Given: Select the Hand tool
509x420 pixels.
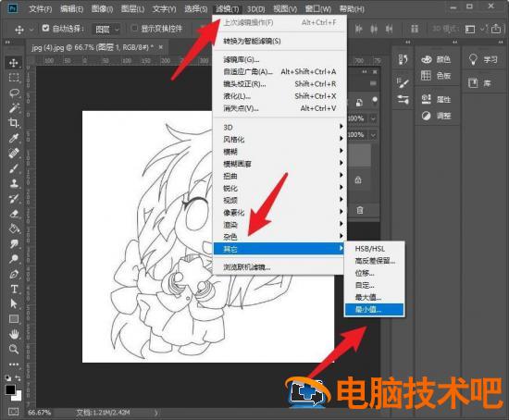Looking at the screenshot, I should (x=14, y=334).
